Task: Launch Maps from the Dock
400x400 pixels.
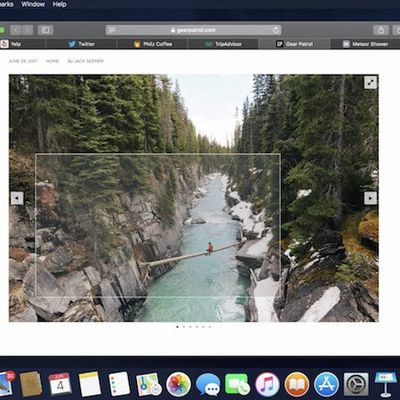Action: [x=149, y=384]
